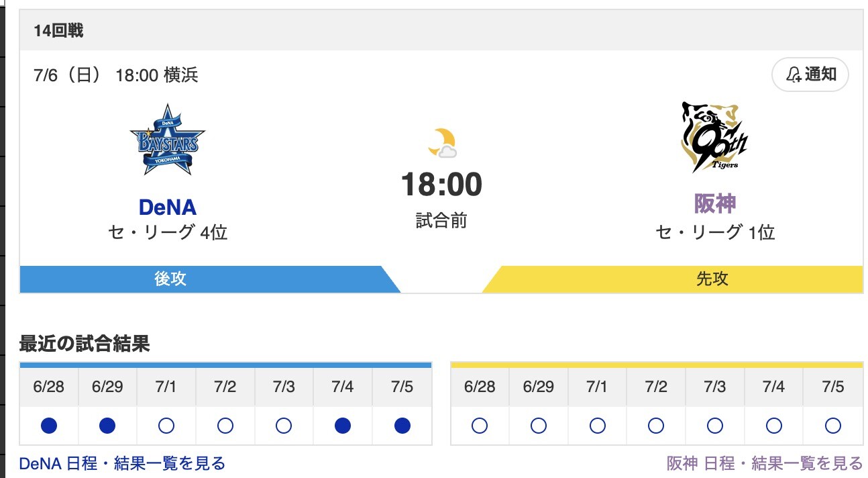
Task: Click DeNA's 7/1 win result circle
Action: [x=166, y=426]
